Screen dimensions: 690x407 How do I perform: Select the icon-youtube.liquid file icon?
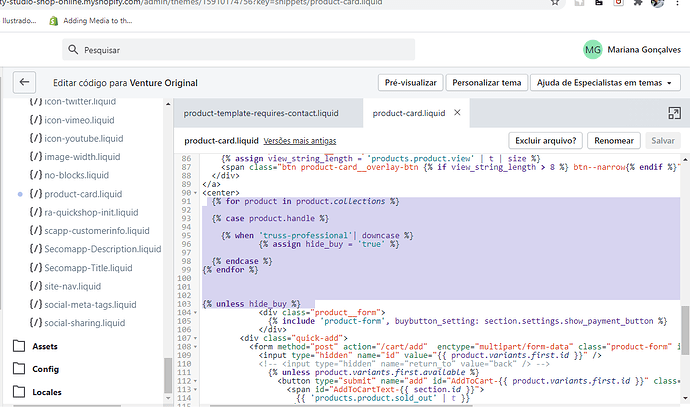[36, 138]
